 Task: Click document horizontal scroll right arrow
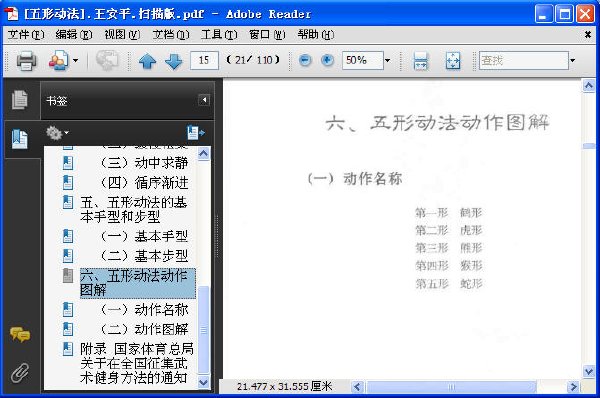573,387
